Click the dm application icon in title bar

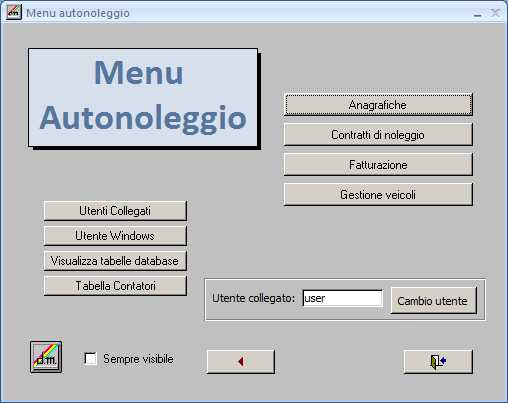coord(14,12)
